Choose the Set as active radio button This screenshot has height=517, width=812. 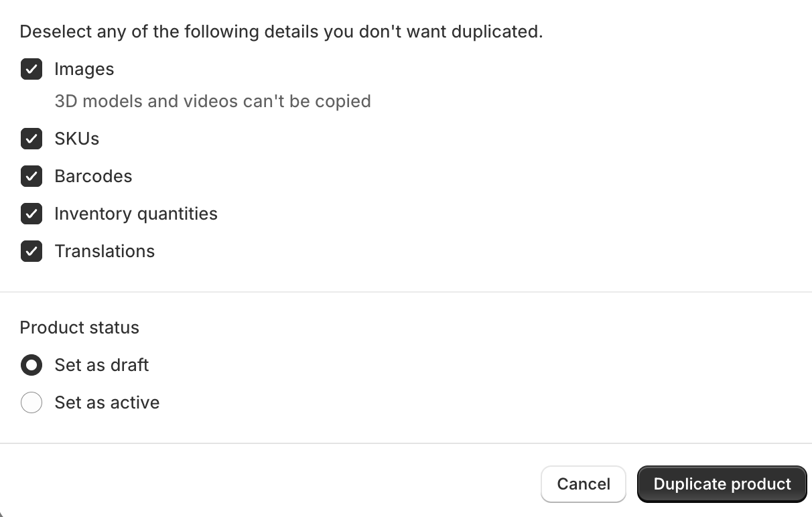point(31,402)
